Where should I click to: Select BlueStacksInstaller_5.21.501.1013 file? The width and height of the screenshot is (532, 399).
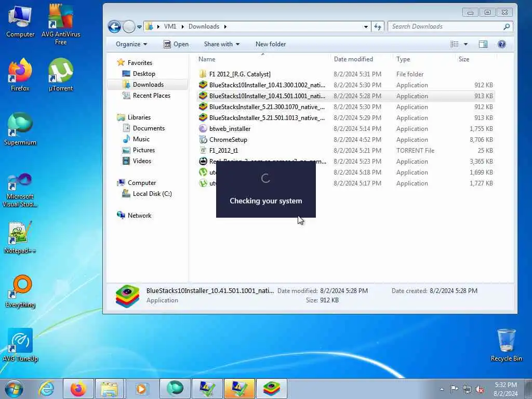click(x=345, y=117)
